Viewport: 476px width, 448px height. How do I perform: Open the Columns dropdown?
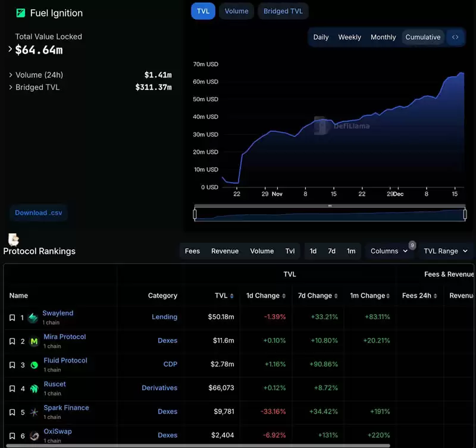(389, 251)
